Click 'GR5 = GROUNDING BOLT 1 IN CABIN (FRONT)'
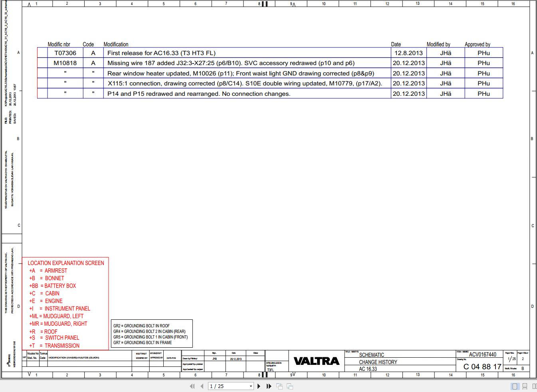 (151, 337)
